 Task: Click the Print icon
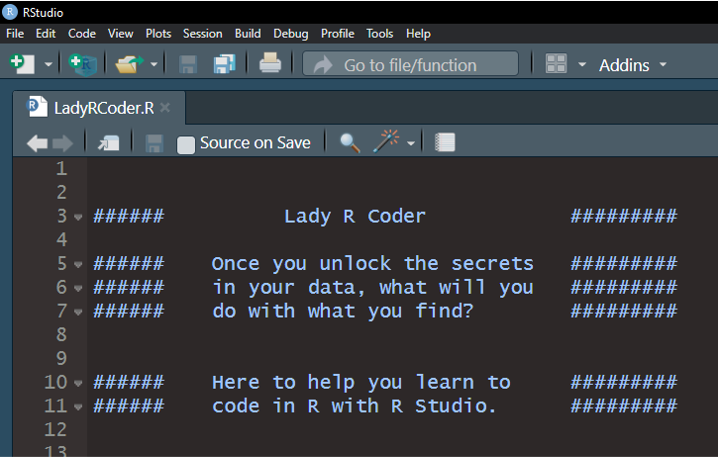pyautogui.click(x=270, y=63)
